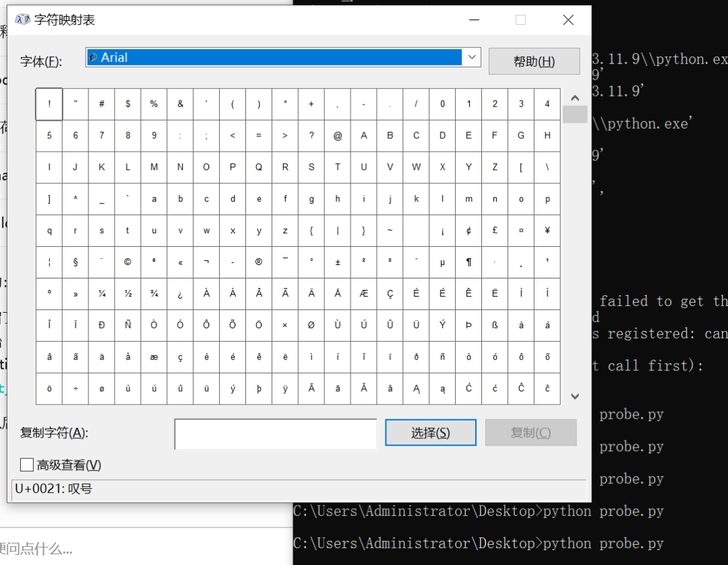This screenshot has width=728, height=565.
Task: Pick the plus-minus ± symbol cell
Action: coord(338,262)
